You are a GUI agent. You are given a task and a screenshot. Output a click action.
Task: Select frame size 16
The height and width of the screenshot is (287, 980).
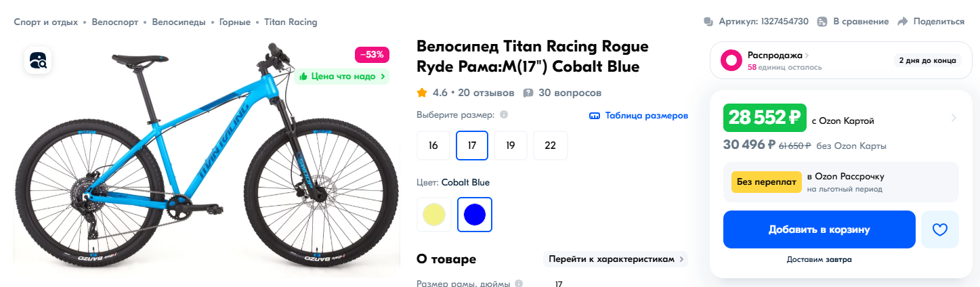[x=433, y=146]
